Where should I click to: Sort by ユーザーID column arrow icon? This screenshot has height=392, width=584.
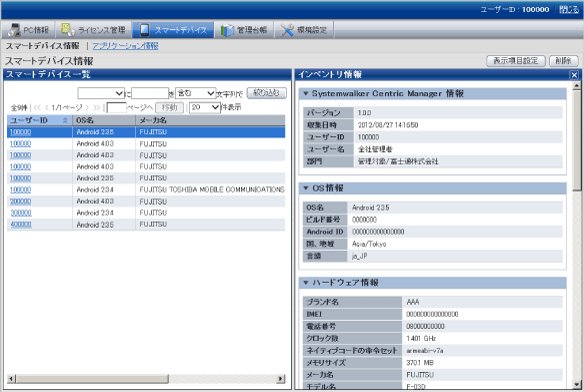click(x=65, y=120)
